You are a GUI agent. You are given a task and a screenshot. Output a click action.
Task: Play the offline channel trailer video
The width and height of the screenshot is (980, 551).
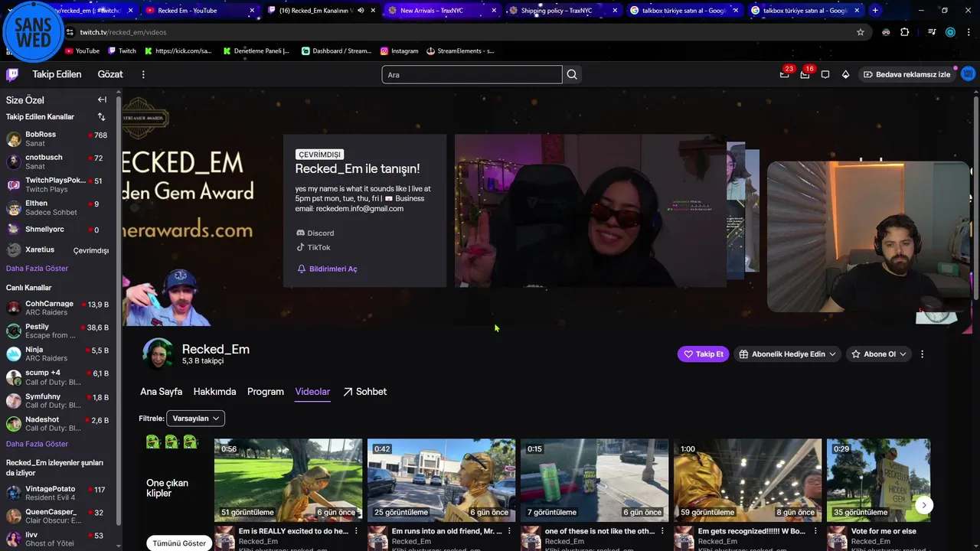(x=590, y=210)
